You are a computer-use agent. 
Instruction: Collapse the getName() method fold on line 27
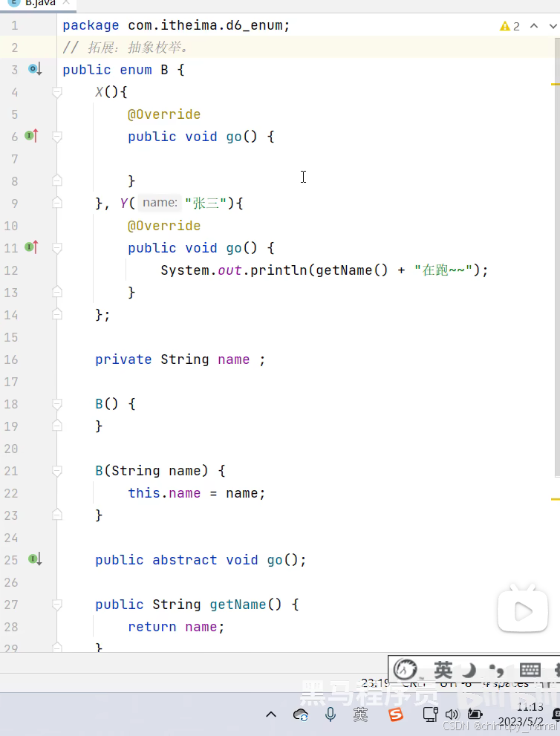coord(56,604)
